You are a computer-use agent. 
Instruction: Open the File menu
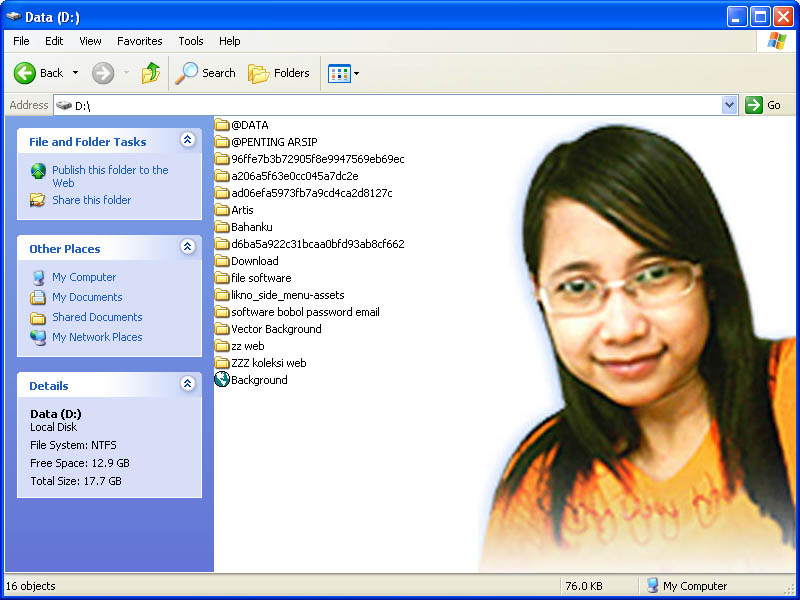(21, 41)
